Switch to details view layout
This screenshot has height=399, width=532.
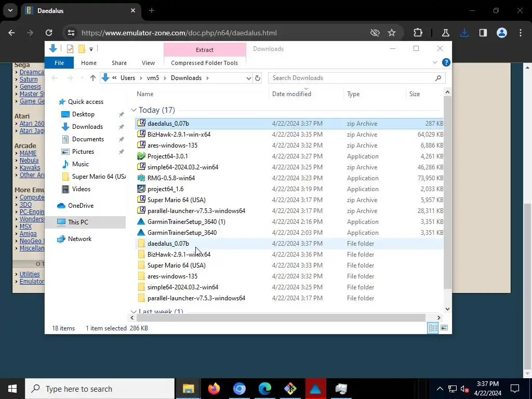433,328
